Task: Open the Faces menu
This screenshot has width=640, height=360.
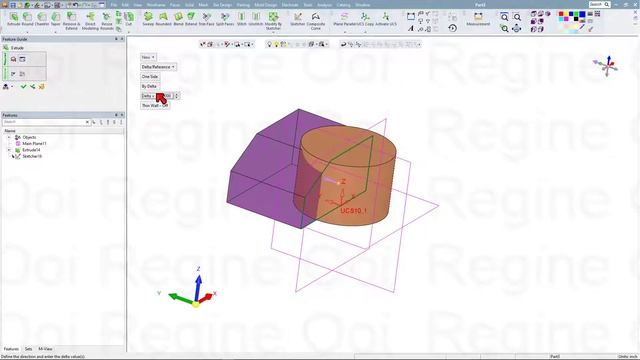Action: (175, 5)
